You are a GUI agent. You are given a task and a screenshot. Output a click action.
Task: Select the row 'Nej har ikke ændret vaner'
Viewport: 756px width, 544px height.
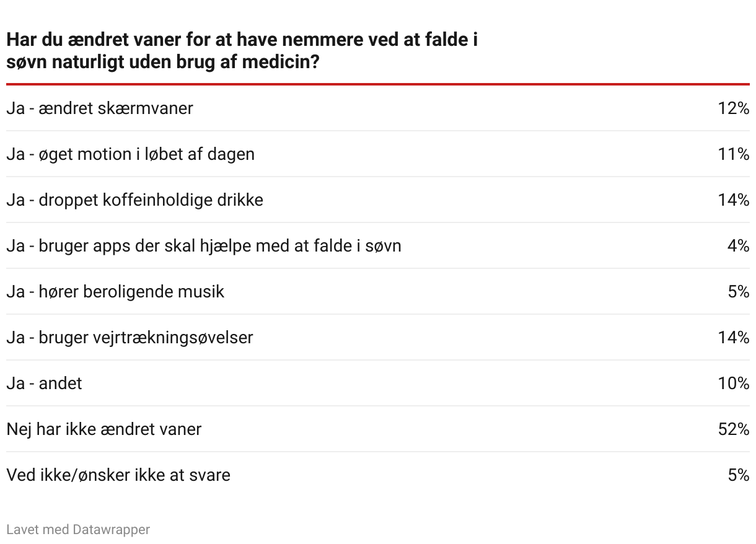[x=378, y=429]
